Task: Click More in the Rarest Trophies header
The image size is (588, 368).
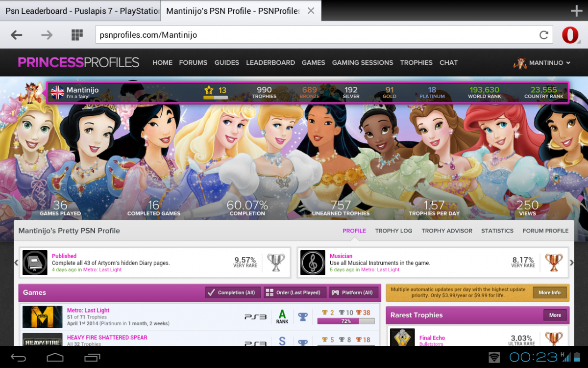Action: [555, 315]
